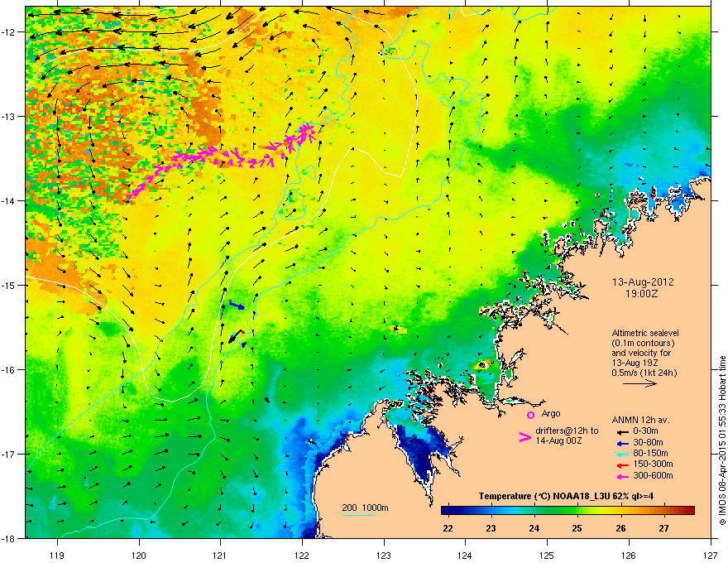This screenshot has height=563, width=728.
Task: Select the black 0-30m arrow in legend
Action: pos(621,432)
